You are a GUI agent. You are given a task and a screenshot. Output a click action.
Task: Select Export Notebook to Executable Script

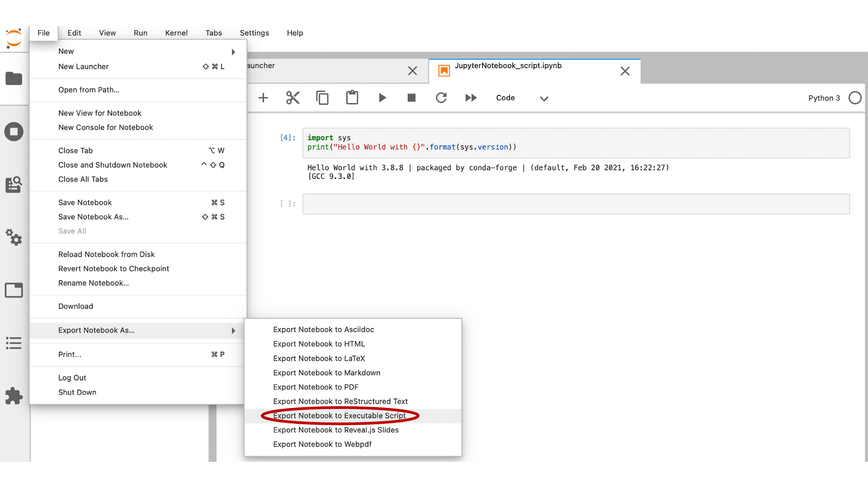coord(339,416)
